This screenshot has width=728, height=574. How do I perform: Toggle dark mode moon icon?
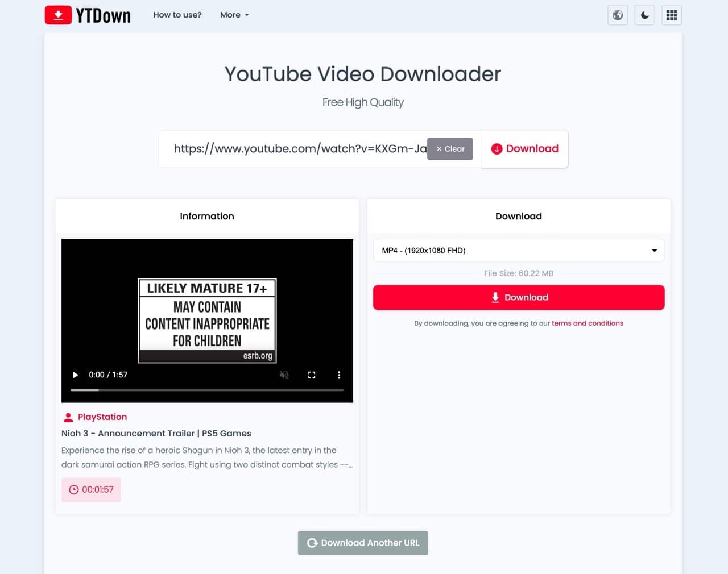(x=644, y=15)
